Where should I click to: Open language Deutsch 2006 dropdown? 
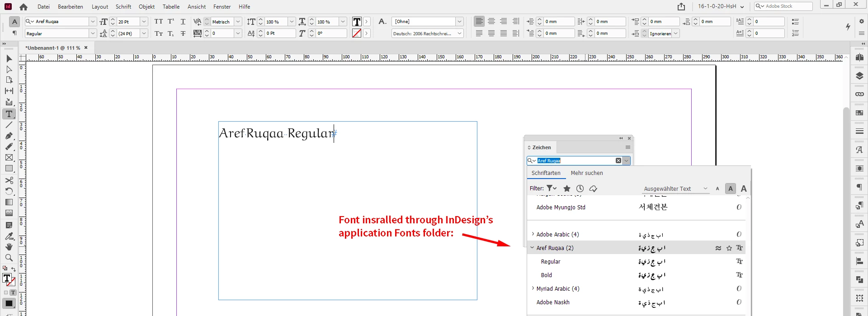tap(459, 33)
